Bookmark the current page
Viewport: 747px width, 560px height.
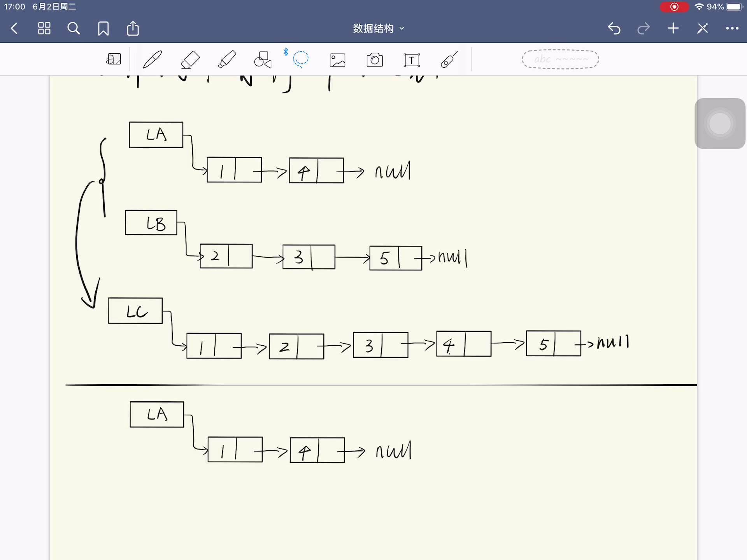coord(103,28)
